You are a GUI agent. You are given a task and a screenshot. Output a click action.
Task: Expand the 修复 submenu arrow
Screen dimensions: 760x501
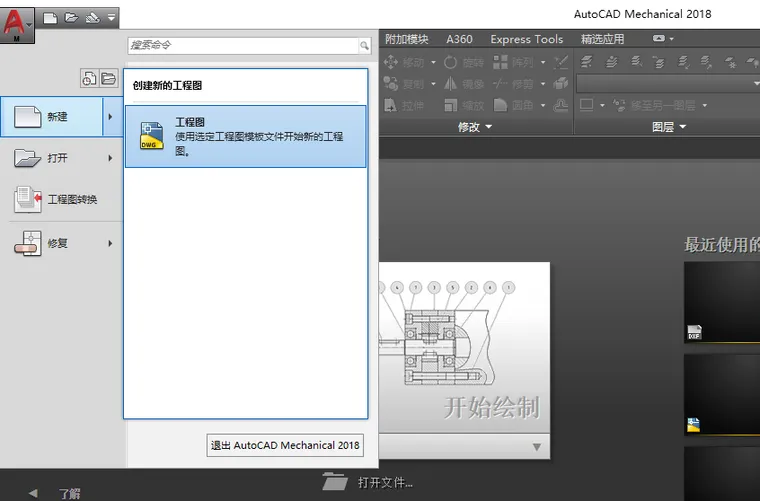[x=111, y=243]
